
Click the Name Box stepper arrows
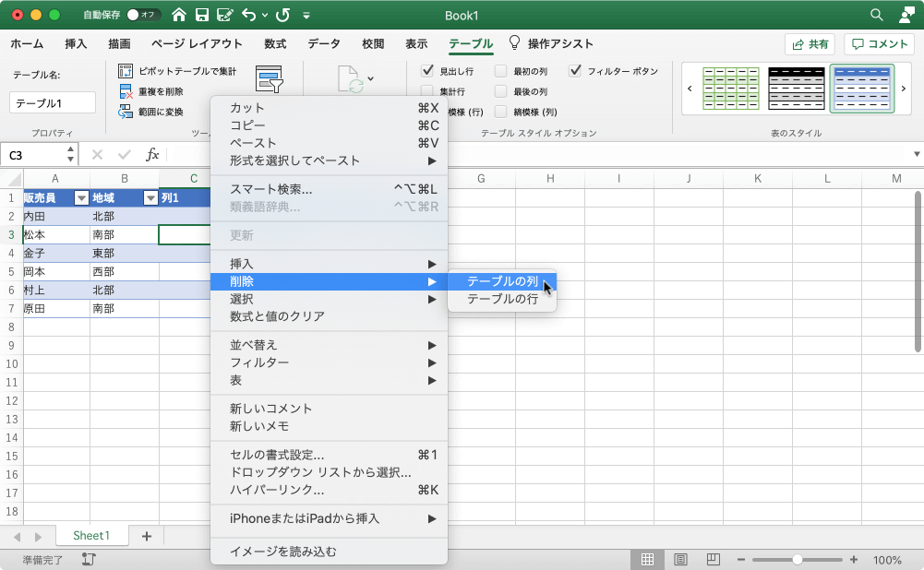(71, 154)
